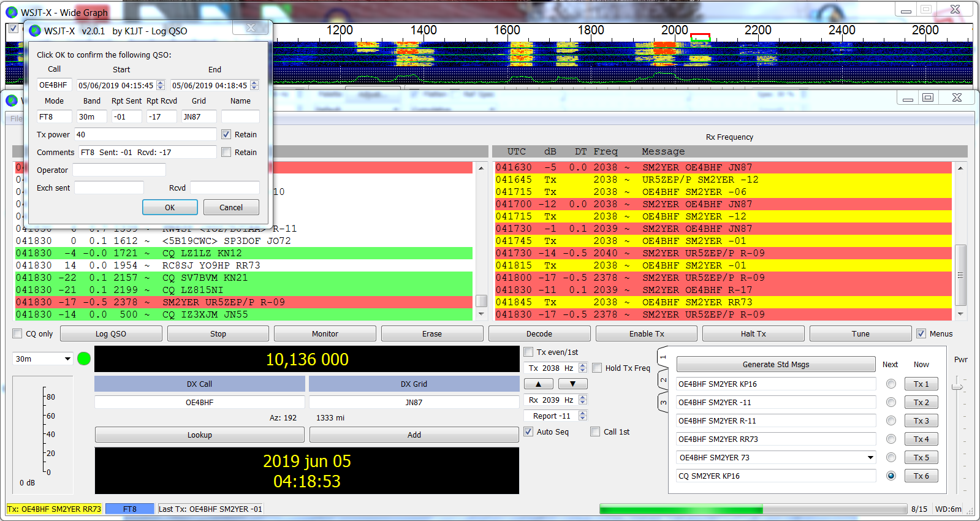Open the 30m band dropdown
The height and width of the screenshot is (521, 980).
click(43, 359)
